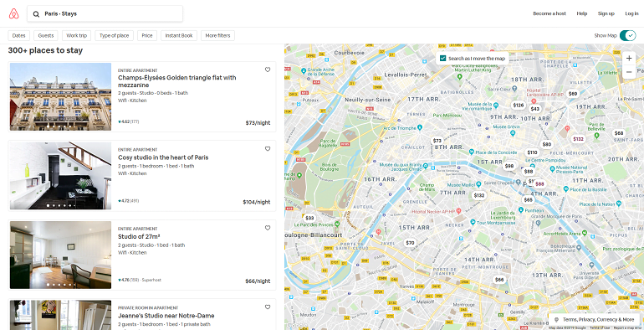
Task: Click the Paris · Stays search field
Action: coord(105,13)
